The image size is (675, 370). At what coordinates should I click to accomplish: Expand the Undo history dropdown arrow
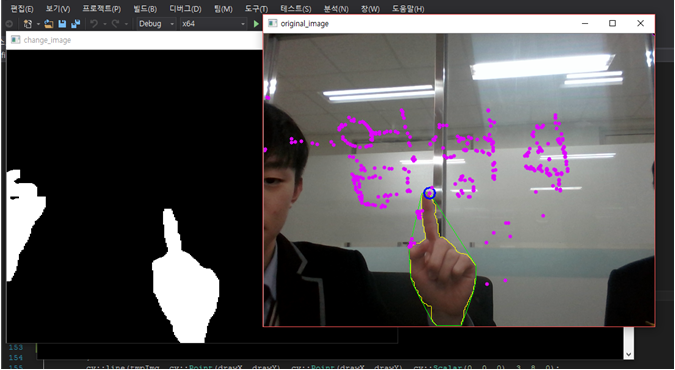[x=105, y=24]
